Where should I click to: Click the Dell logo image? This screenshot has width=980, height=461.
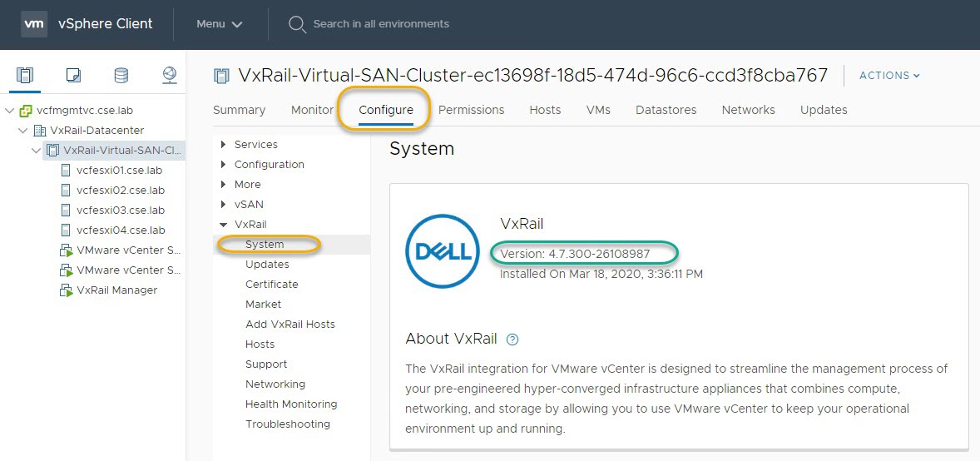point(441,251)
